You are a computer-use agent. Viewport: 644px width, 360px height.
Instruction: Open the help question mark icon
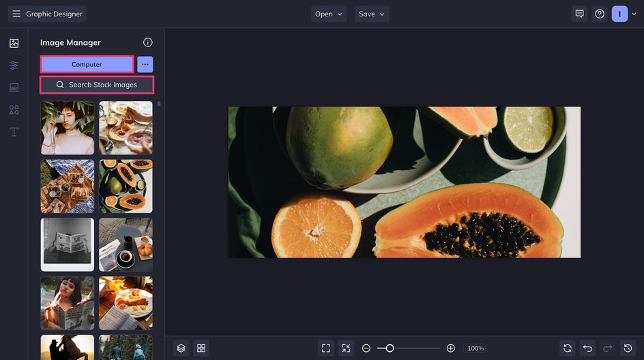click(x=600, y=14)
